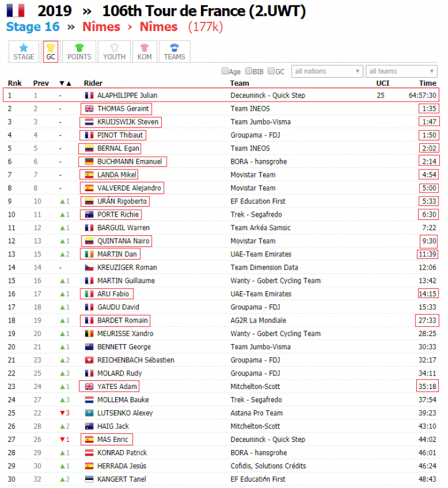The width and height of the screenshot is (448, 488).
Task: Click the Australian flag beside PORTE Richie
Action: [90, 214]
